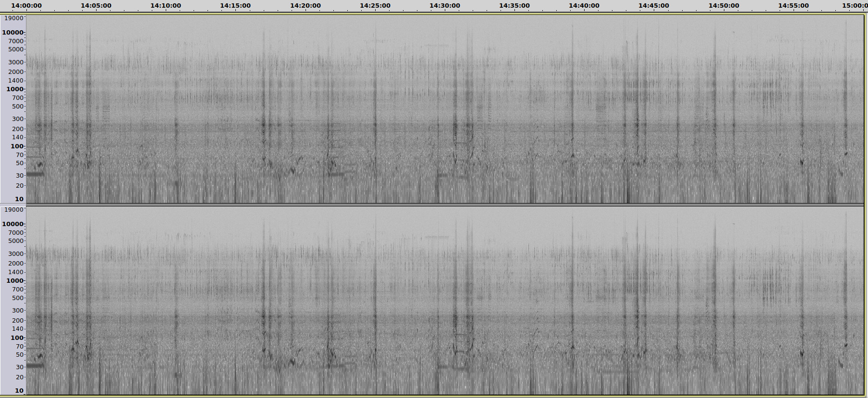Click the 1000 label on the lower frequency scale

(x=15, y=281)
